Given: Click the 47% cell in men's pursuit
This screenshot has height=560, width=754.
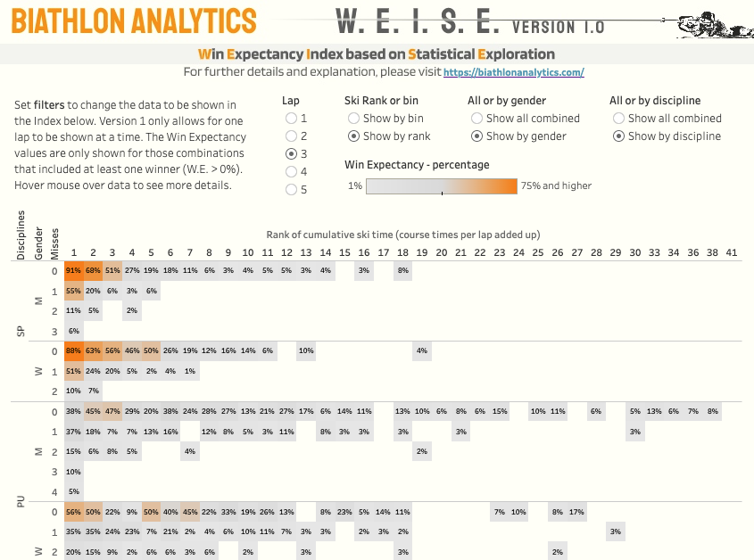Looking at the screenshot, I should click(x=112, y=411).
